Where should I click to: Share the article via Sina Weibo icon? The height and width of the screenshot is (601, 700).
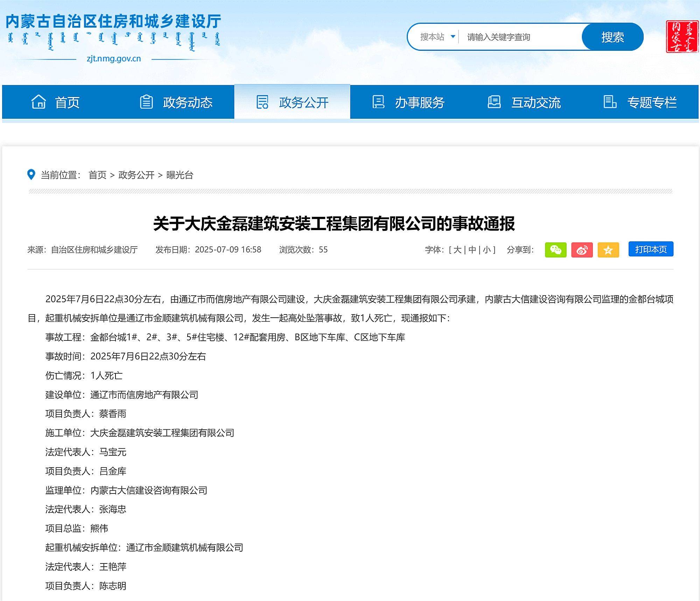[x=582, y=250]
